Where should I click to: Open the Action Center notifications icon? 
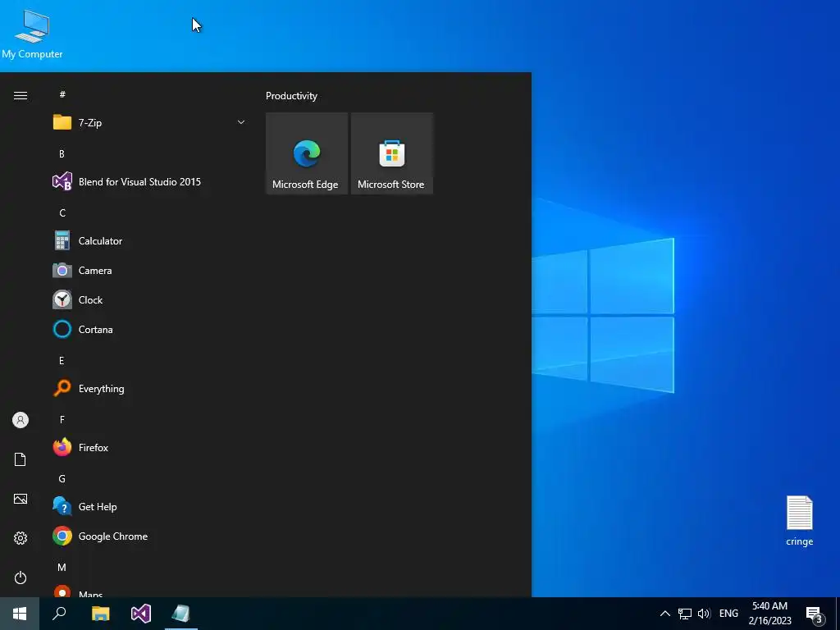coord(815,614)
